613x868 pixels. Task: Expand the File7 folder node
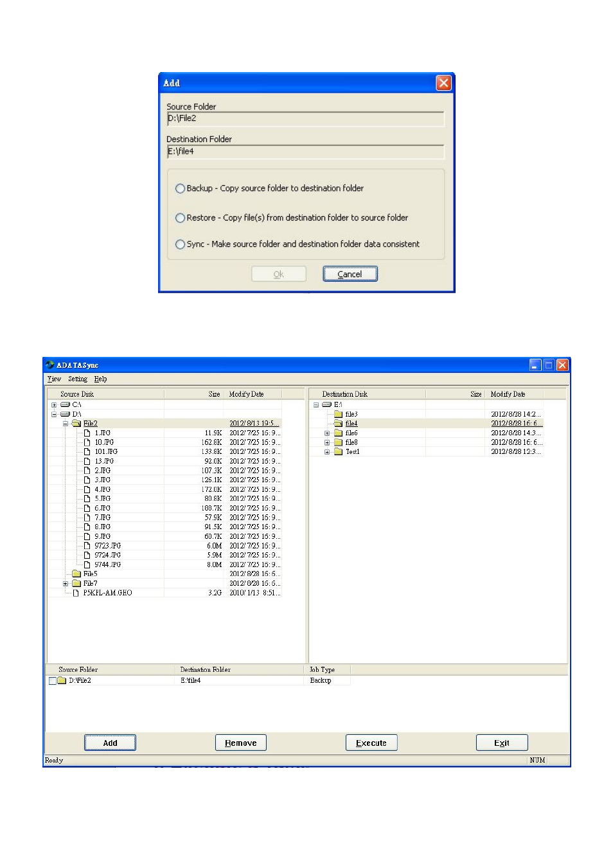66,584
